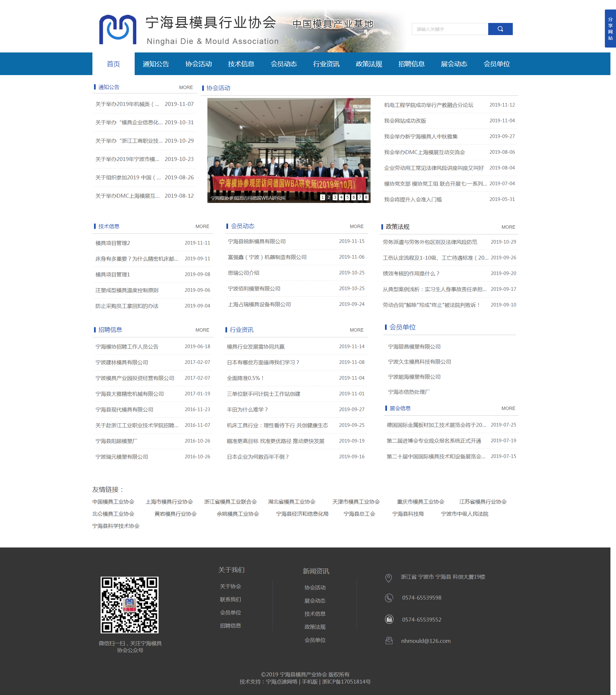Click the association logo in header
This screenshot has height=695, width=616.
118,30
